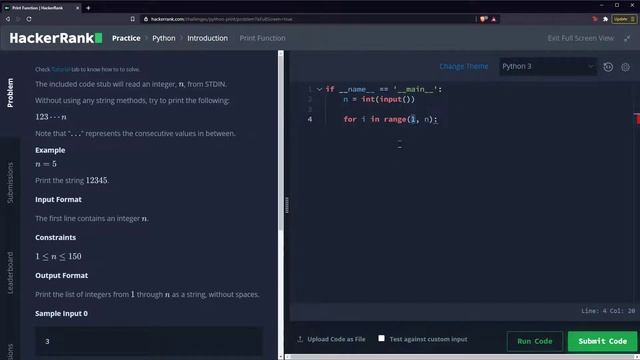Click the Output Format heading
The image size is (640, 360).
point(62,275)
